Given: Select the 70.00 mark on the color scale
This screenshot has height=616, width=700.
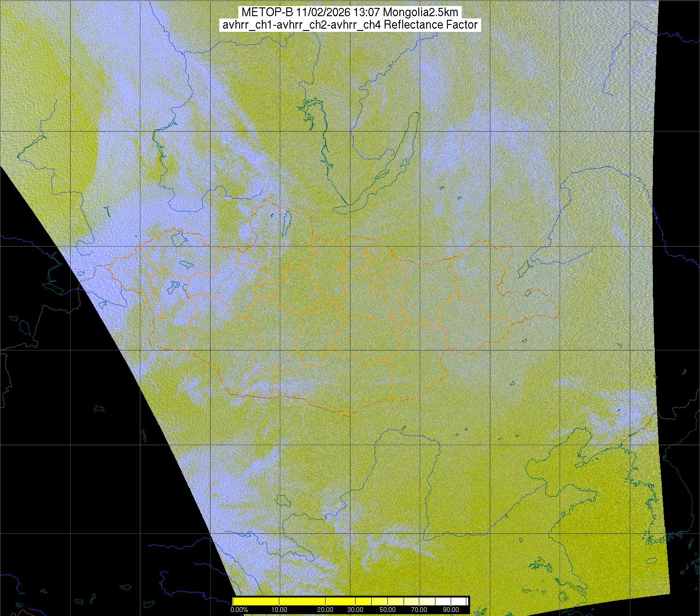Looking at the screenshot, I should click(419, 610).
